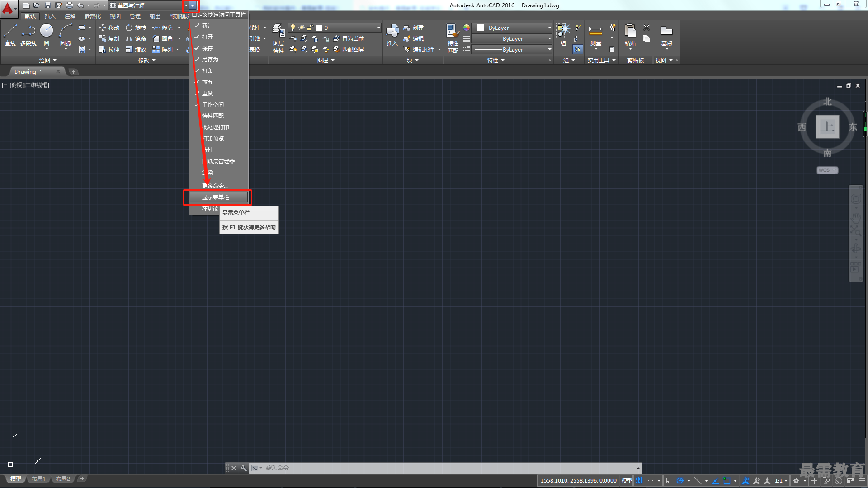
Task: Activate the Stretch (拉伸) tool
Action: (x=109, y=50)
